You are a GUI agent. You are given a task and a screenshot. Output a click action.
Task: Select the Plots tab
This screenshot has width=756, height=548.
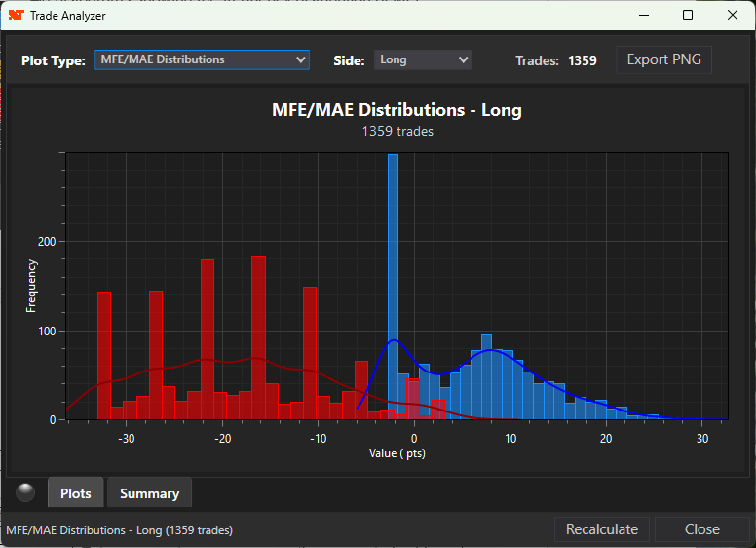pos(76,493)
